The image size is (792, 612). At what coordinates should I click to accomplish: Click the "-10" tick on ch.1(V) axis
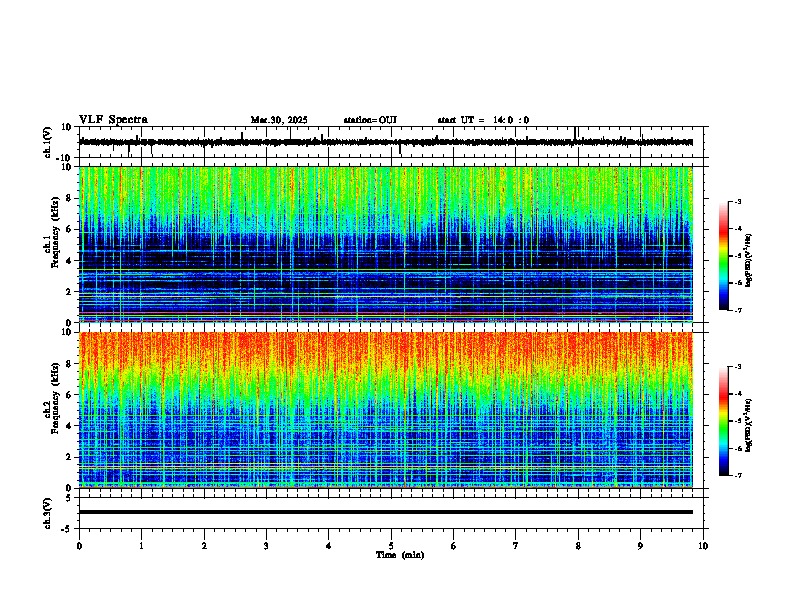65,158
